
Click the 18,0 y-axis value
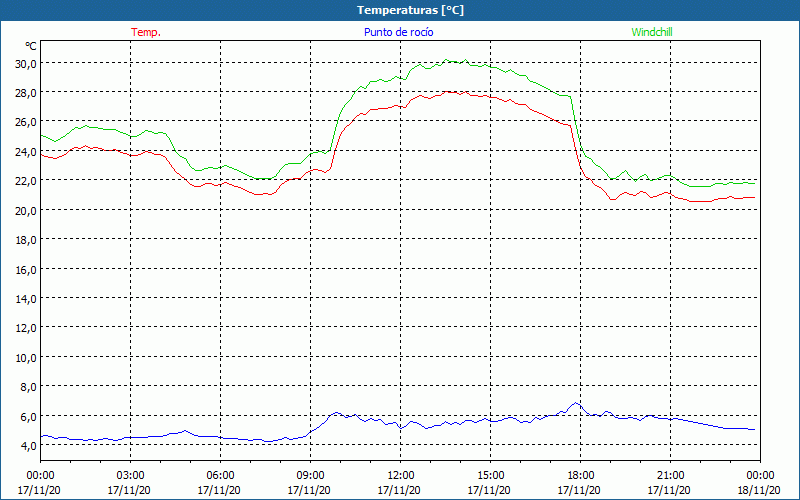pos(27,240)
